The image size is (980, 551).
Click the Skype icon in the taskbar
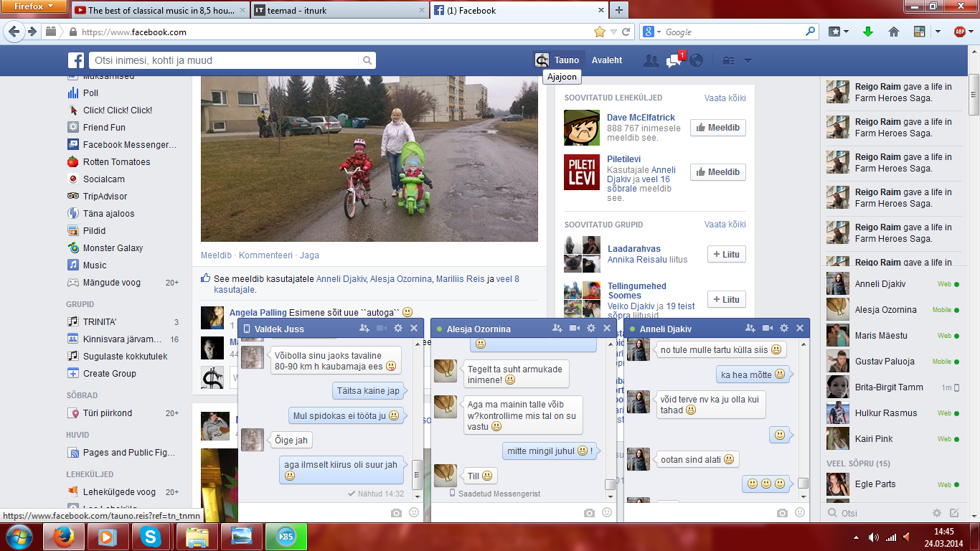click(151, 536)
